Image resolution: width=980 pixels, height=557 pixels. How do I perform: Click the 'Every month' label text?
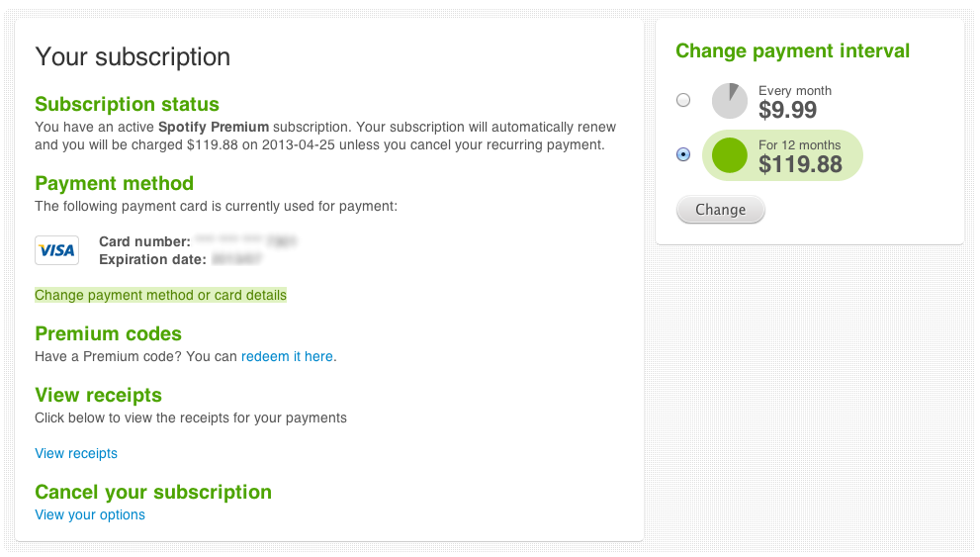pos(795,90)
